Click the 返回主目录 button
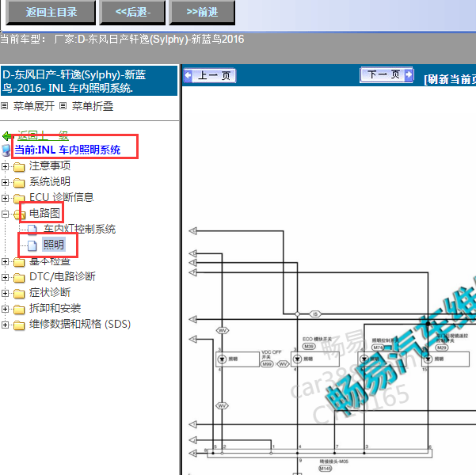Viewport: 476px width, 475px height. point(51,13)
